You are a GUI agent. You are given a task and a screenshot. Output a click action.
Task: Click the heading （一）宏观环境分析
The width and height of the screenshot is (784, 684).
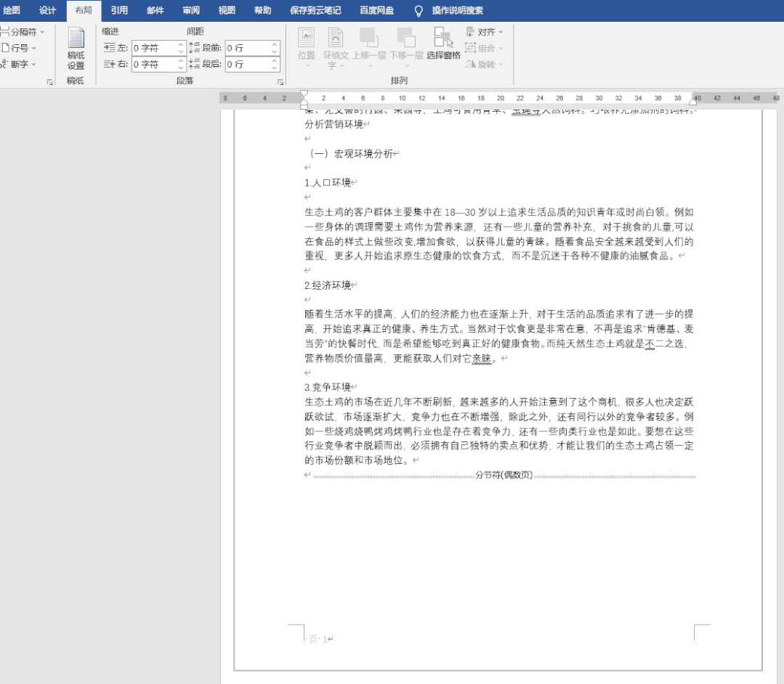352,153
